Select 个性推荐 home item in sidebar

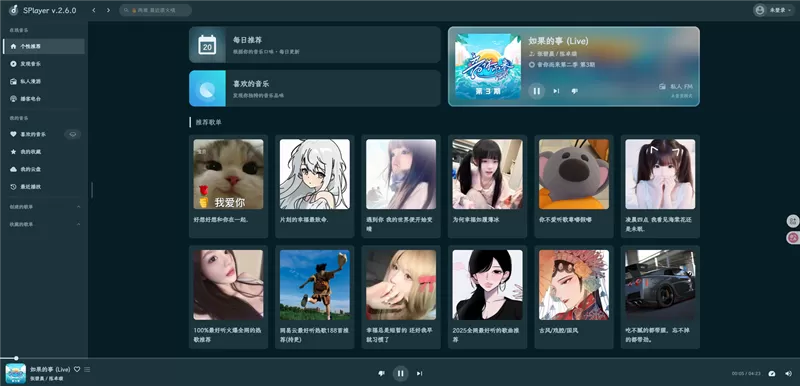44,46
